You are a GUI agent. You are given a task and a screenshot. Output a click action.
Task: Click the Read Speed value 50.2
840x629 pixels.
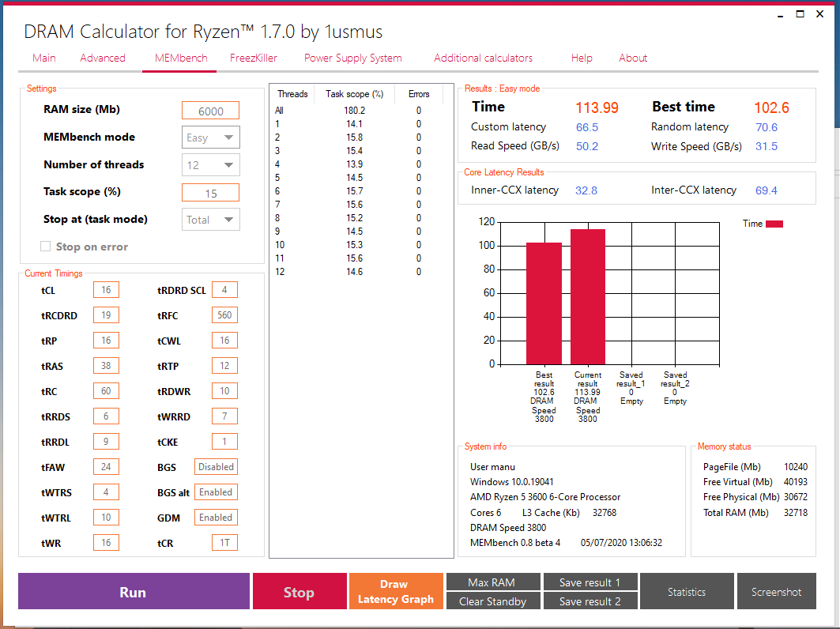[587, 146]
